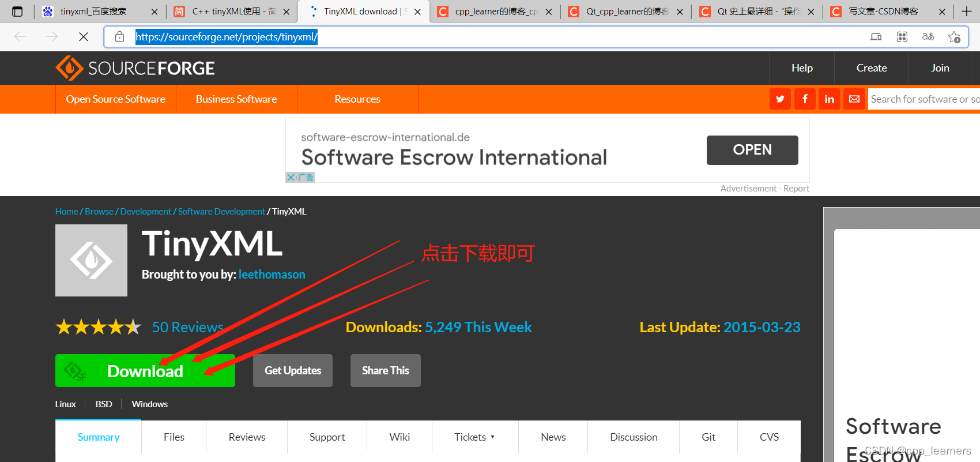980x462 pixels.
Task: Click the TinyXML project logo thumbnail
Action: (91, 261)
